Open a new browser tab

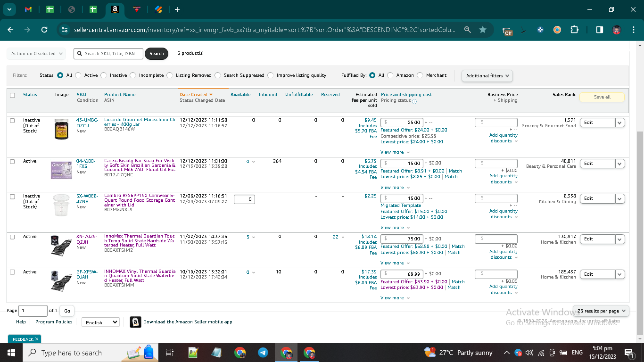[177, 9]
